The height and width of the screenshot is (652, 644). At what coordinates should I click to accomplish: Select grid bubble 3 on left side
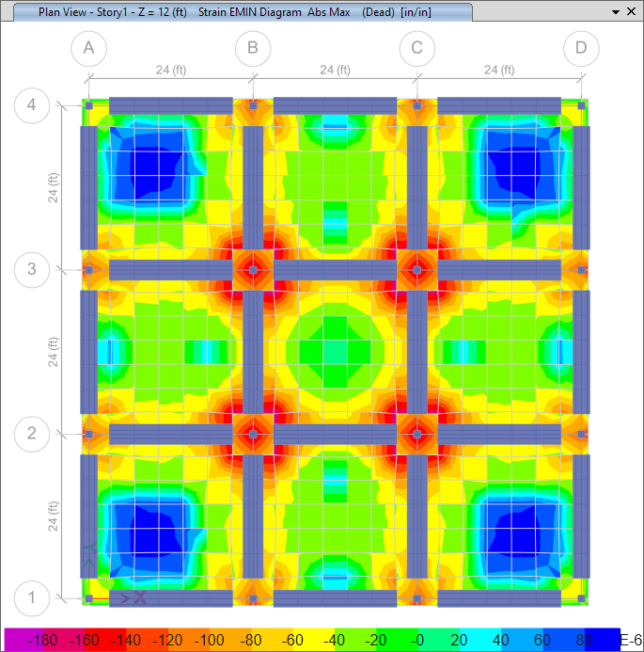coord(32,270)
